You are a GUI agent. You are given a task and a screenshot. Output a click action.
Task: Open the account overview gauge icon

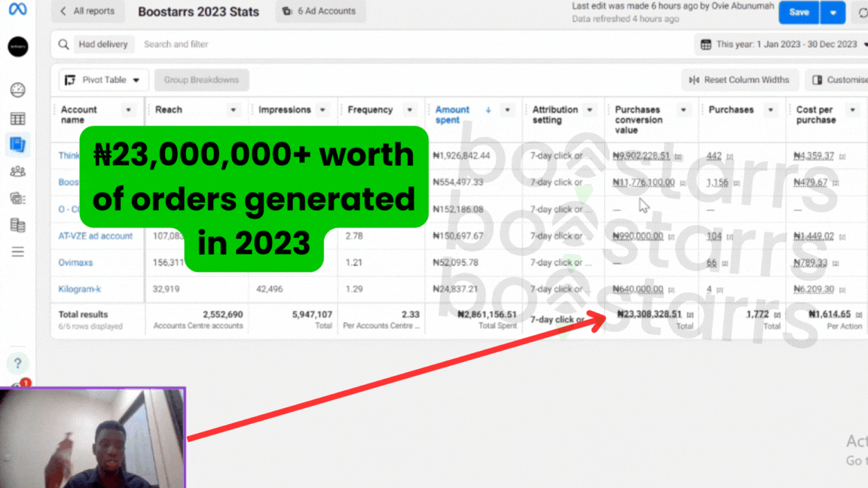[18, 90]
